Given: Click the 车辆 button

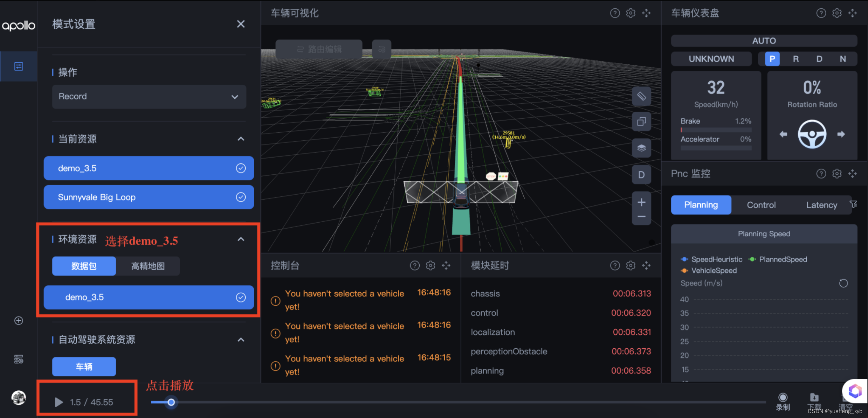Looking at the screenshot, I should point(84,367).
